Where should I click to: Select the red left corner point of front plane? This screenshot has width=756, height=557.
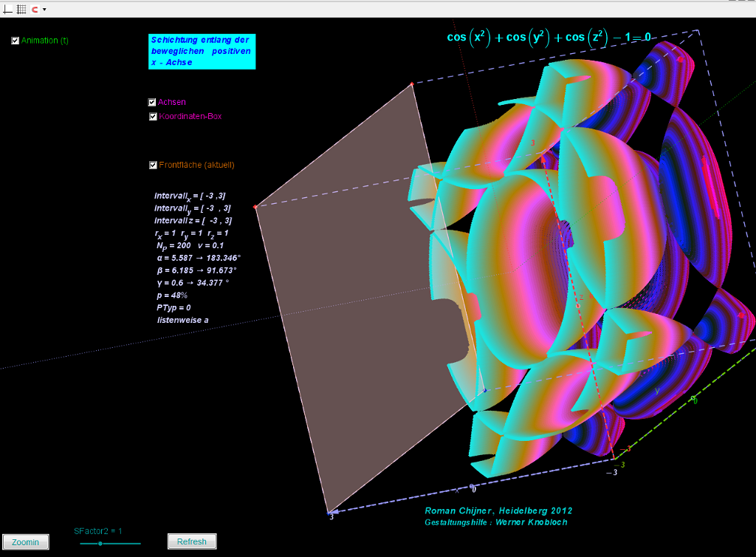pyautogui.click(x=255, y=207)
